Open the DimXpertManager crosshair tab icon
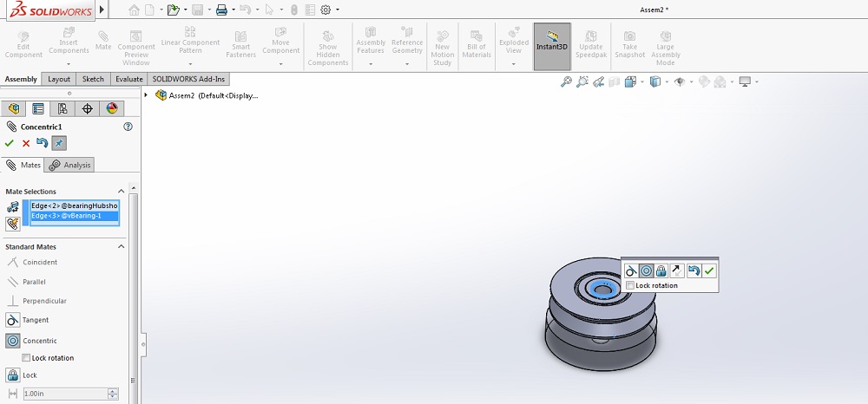Viewport: 868px width, 404px height. (x=87, y=108)
